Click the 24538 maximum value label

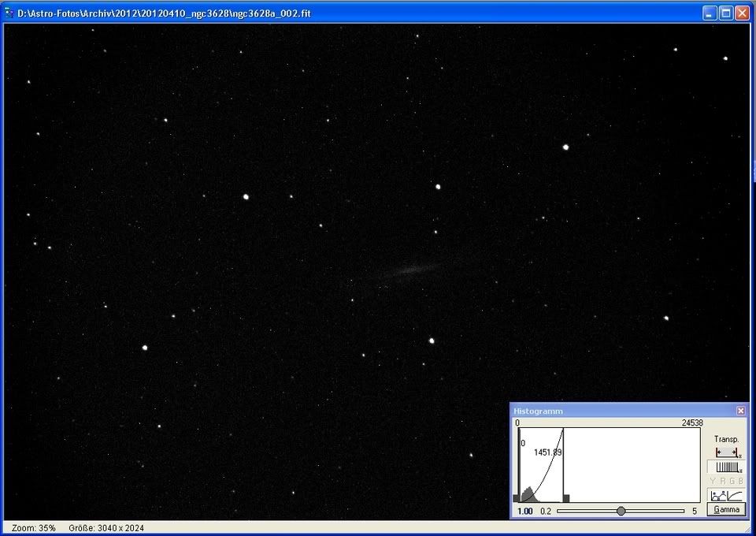pos(692,423)
